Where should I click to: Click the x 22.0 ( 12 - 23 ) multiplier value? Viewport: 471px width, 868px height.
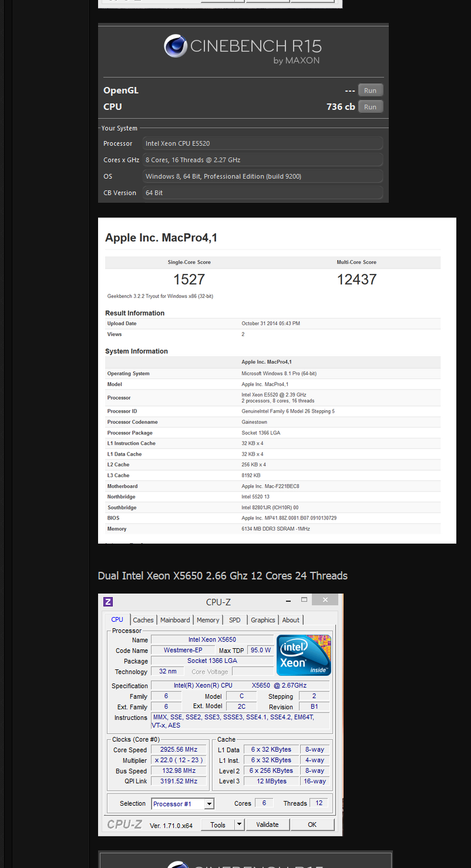click(179, 760)
